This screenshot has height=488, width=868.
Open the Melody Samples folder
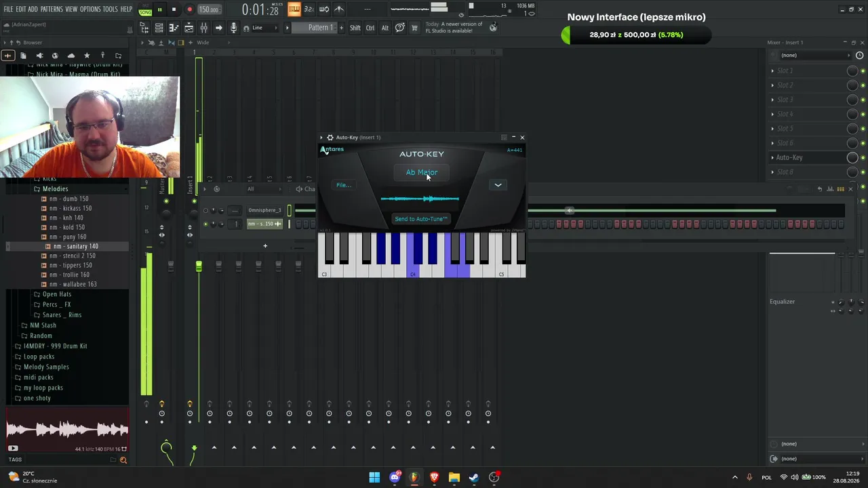pyautogui.click(x=46, y=367)
